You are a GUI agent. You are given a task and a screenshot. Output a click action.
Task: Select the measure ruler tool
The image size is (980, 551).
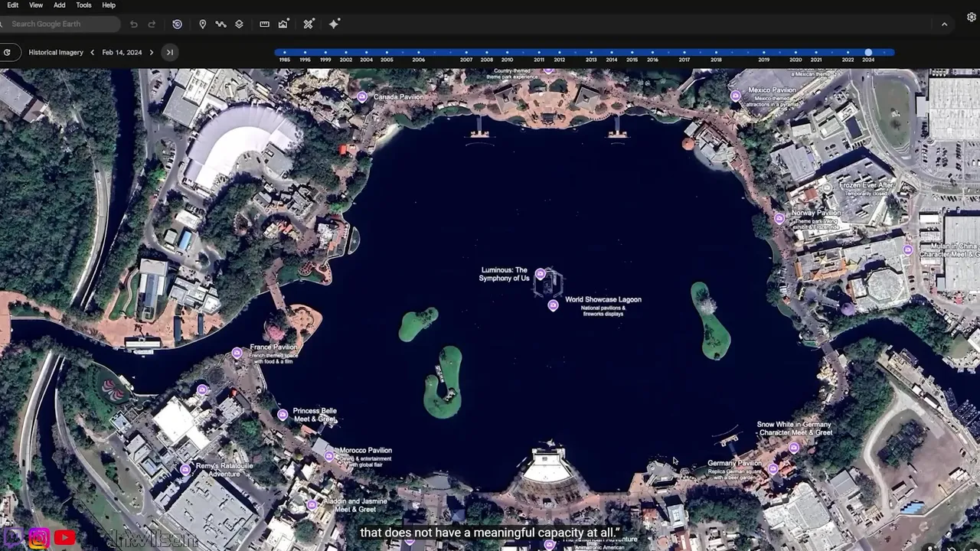click(264, 24)
